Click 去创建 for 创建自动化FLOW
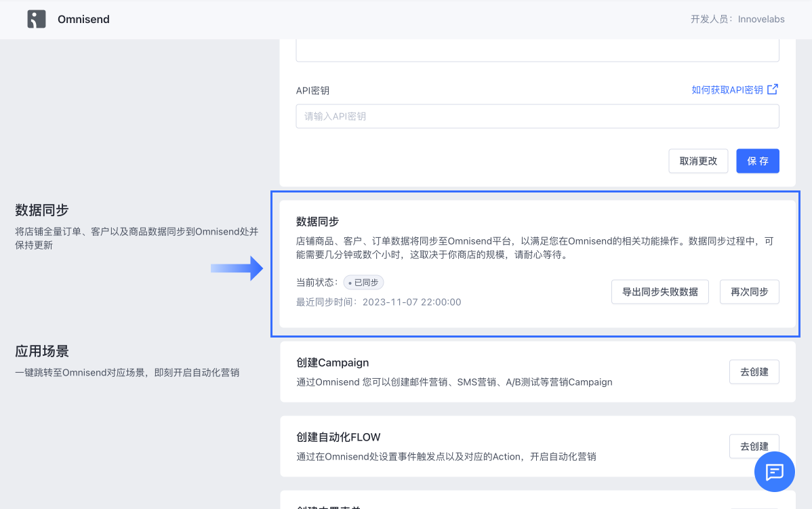812x509 pixels. tap(754, 446)
